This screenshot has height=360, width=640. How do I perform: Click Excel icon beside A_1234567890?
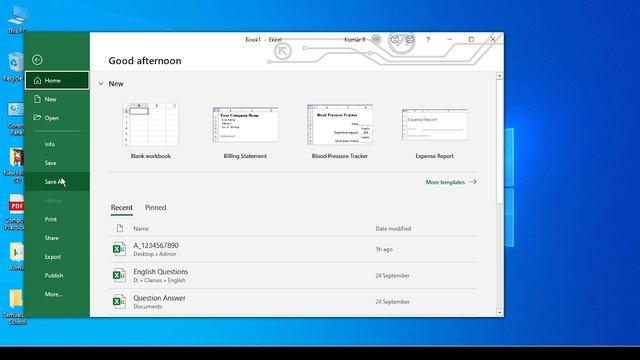click(x=119, y=249)
